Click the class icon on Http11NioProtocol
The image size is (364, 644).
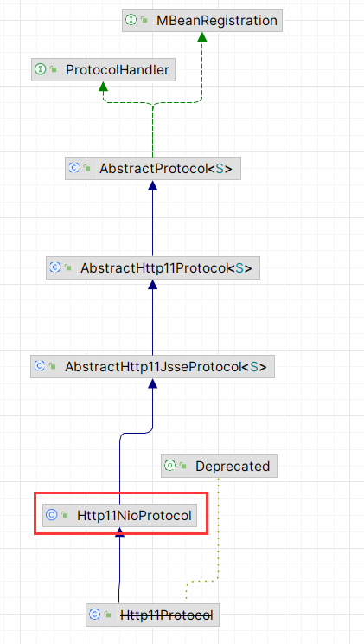[x=52, y=515]
